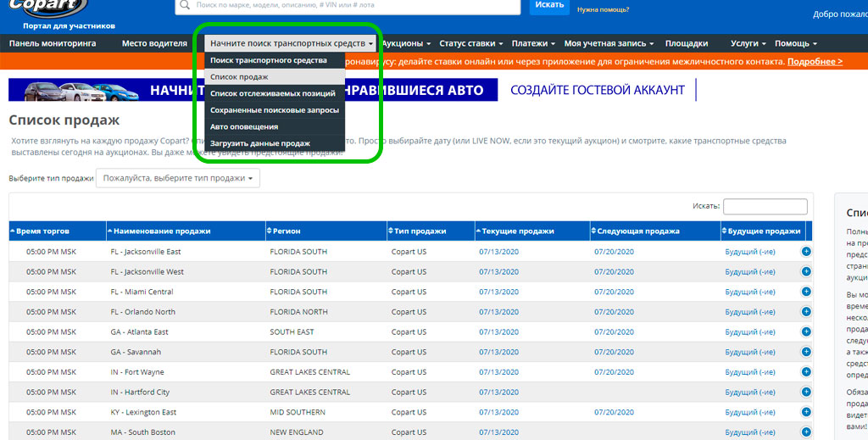
Task: Open 07/20/2020 next sale for Miami Central
Action: (614, 292)
